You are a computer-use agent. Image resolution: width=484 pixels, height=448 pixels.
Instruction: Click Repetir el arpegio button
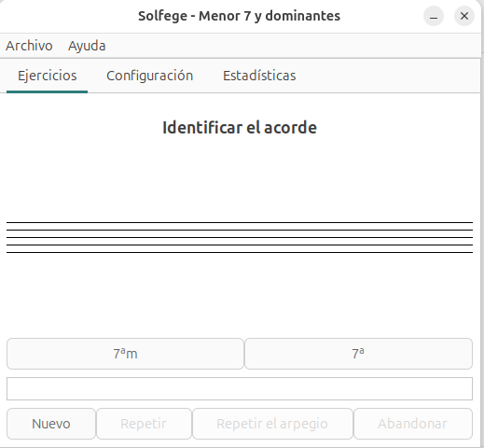pos(272,424)
